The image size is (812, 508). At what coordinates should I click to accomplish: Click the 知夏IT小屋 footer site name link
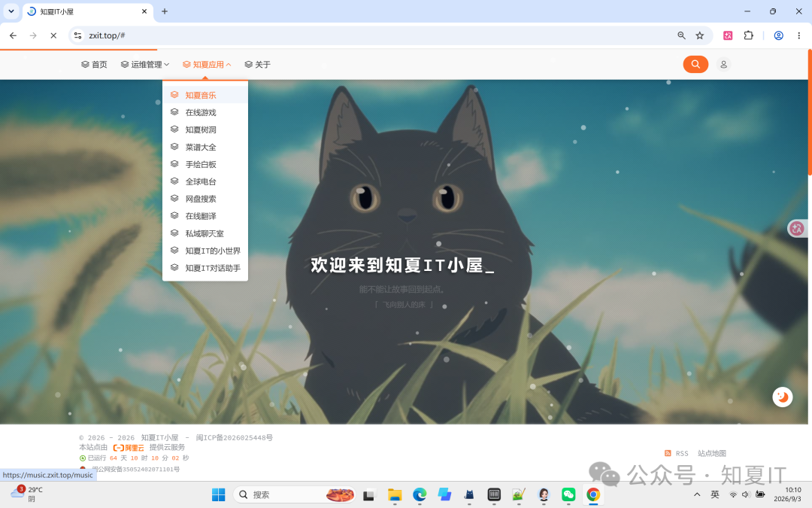tap(159, 437)
